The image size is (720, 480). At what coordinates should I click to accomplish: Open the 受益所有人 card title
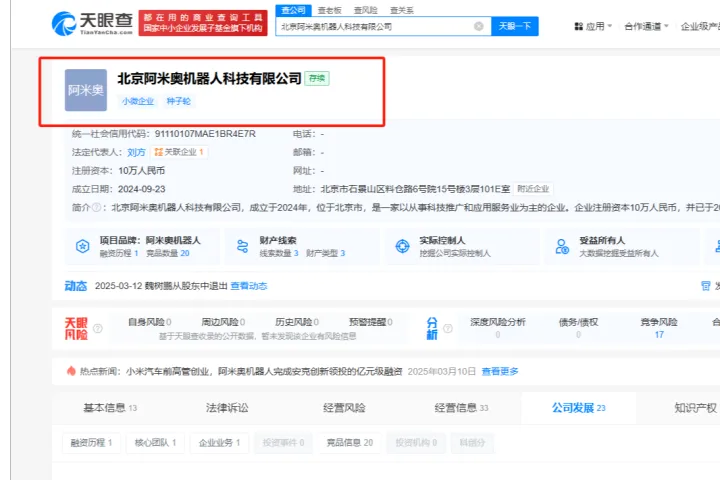pos(602,240)
